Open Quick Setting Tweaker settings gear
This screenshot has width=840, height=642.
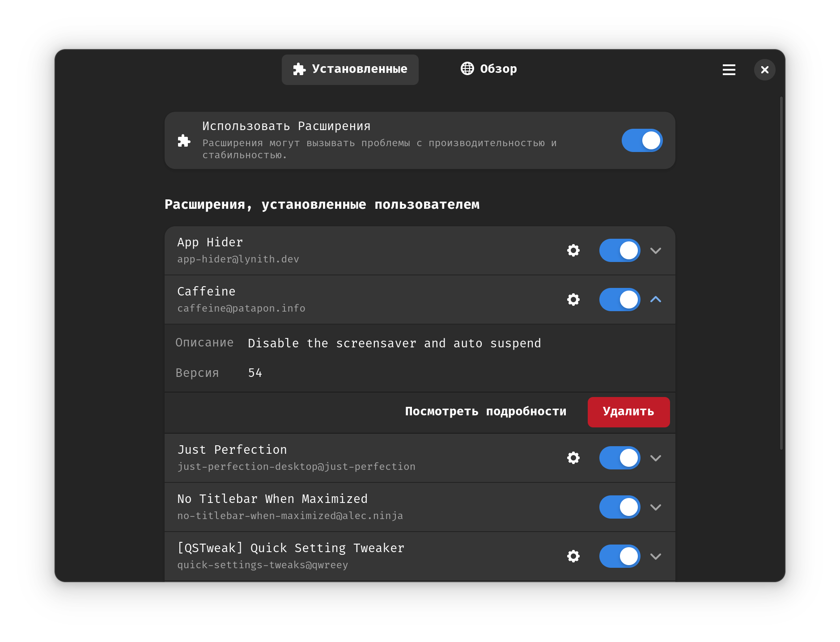pyautogui.click(x=573, y=556)
